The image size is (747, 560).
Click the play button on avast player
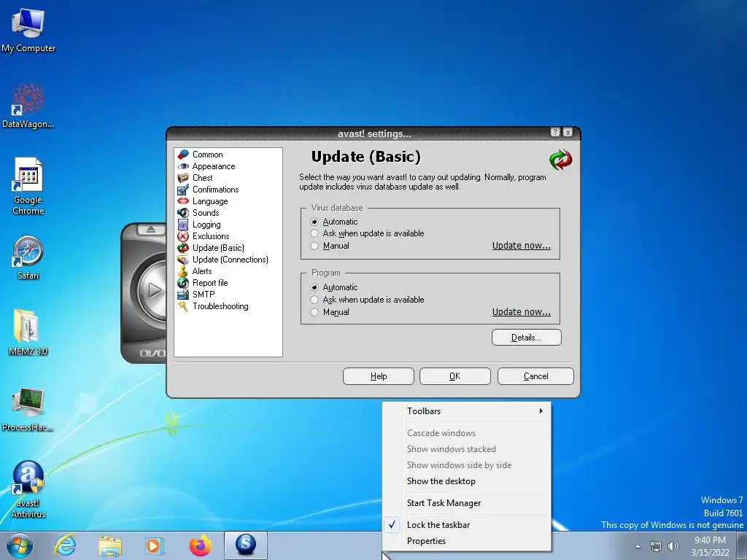(153, 289)
